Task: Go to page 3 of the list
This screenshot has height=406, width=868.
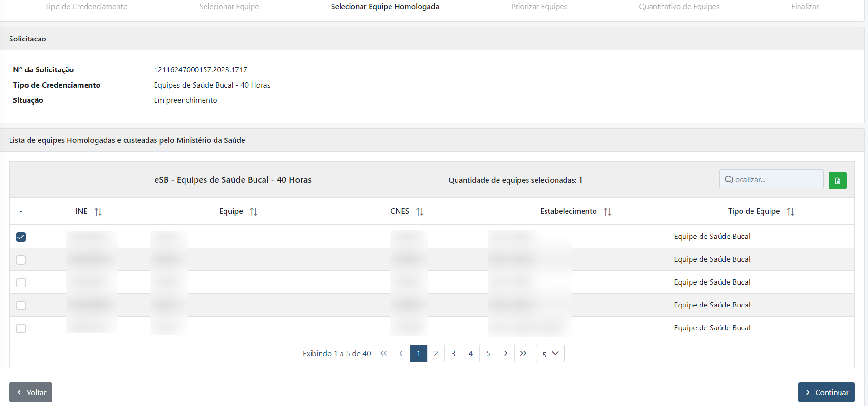Action: 453,353
